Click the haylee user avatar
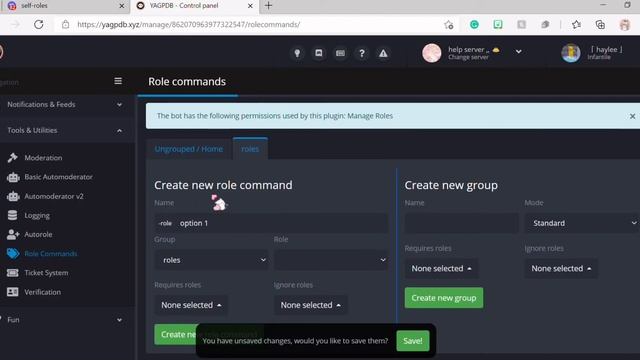The image size is (640, 360). tap(571, 53)
